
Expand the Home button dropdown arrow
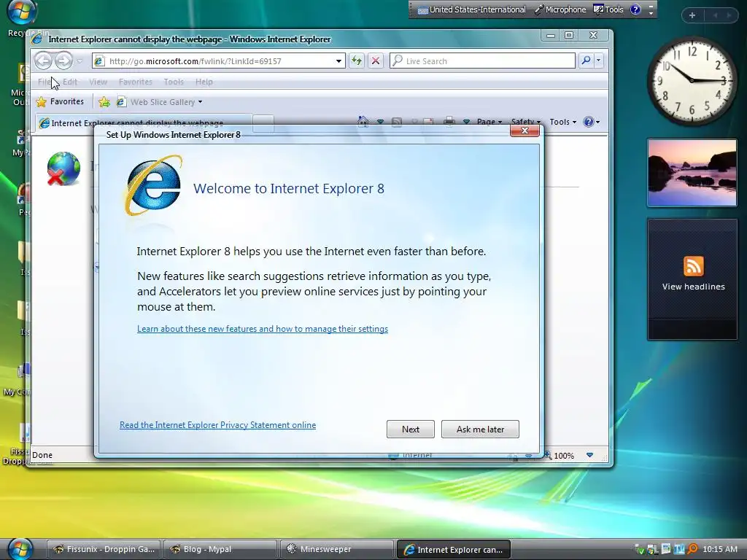tap(380, 122)
